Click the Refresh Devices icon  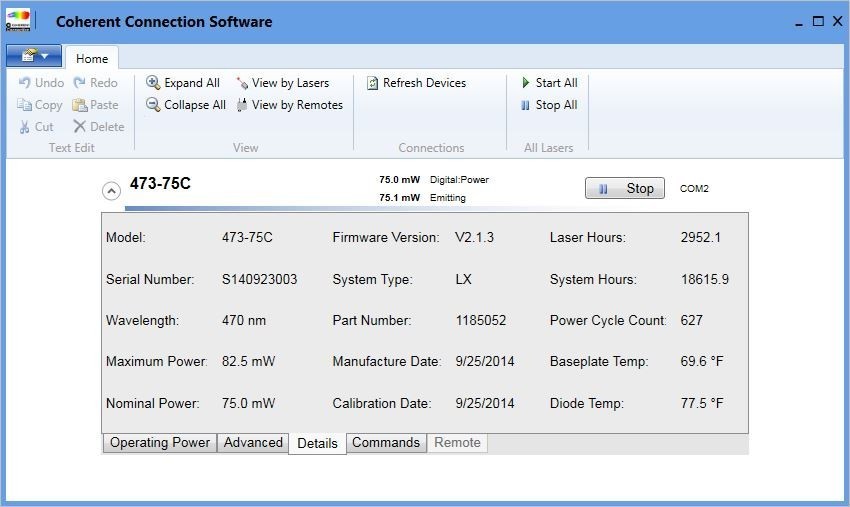point(372,83)
